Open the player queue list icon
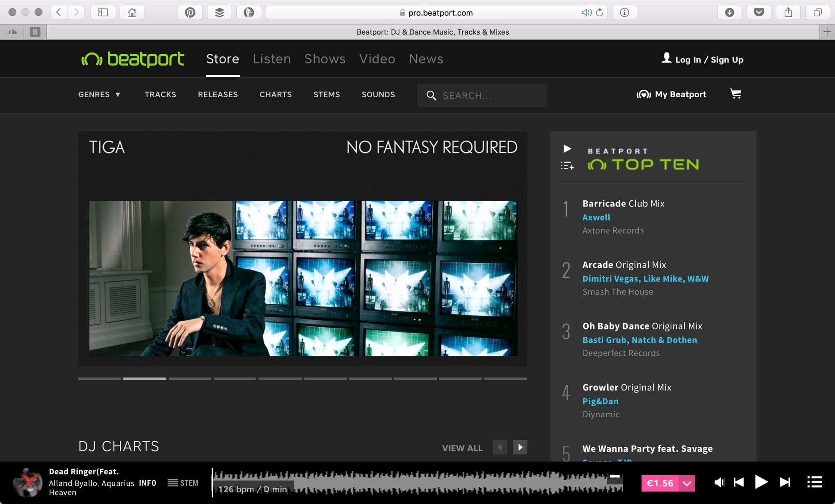The width and height of the screenshot is (835, 504). (815, 482)
